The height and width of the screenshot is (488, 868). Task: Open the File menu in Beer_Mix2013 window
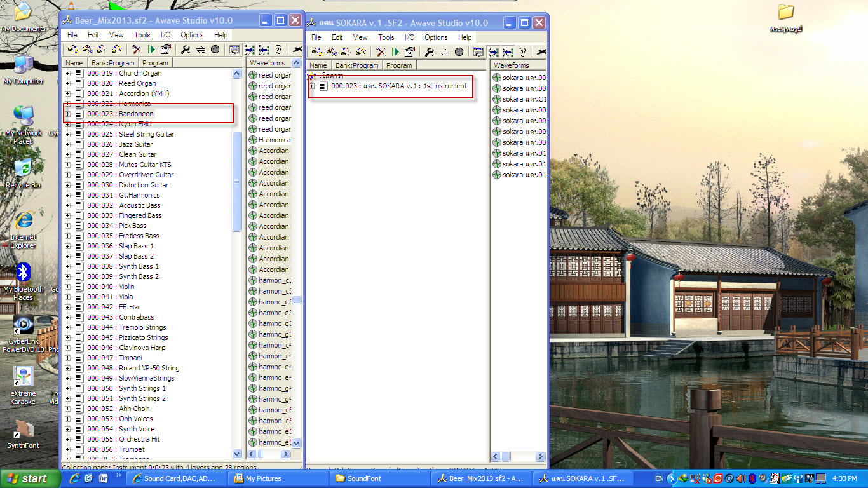pos(72,35)
